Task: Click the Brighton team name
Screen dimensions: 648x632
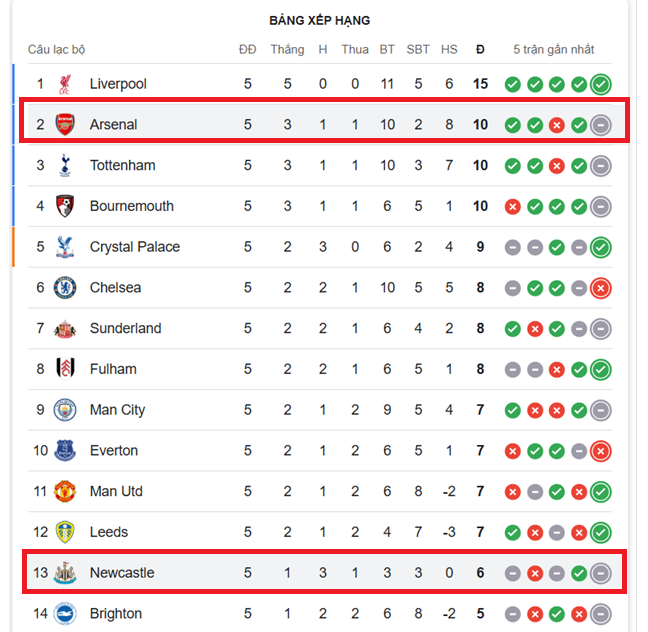Action: pyautogui.click(x=116, y=614)
